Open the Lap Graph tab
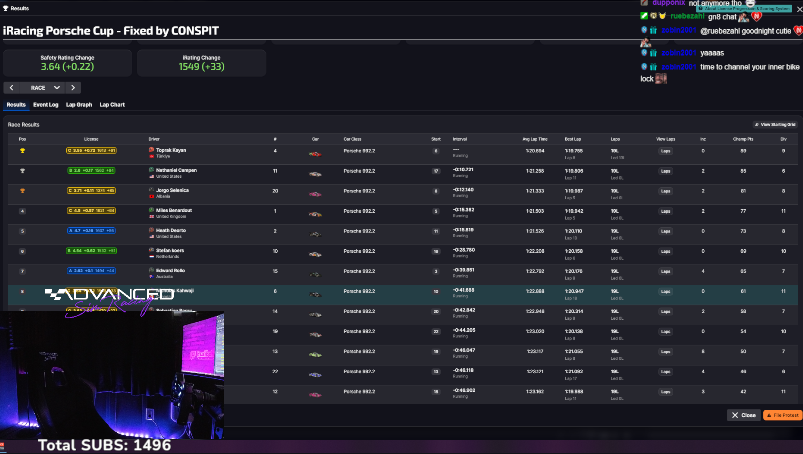803x454 pixels. 79,104
